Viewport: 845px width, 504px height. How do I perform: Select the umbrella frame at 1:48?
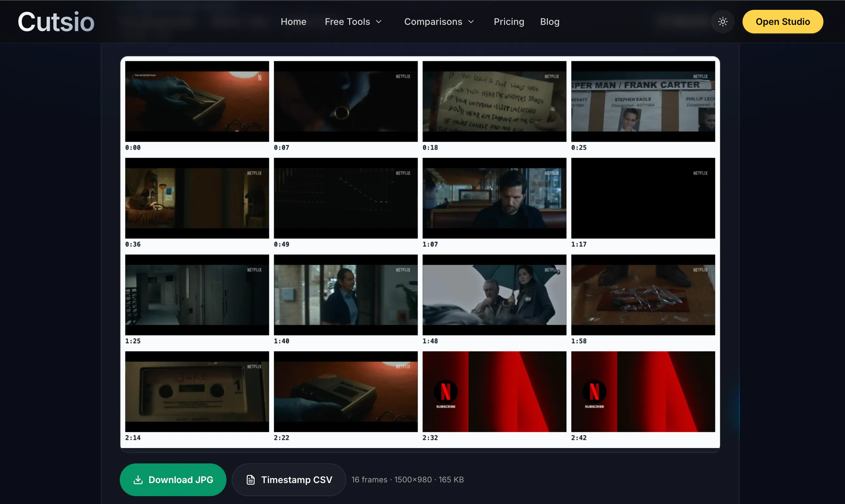(x=494, y=295)
